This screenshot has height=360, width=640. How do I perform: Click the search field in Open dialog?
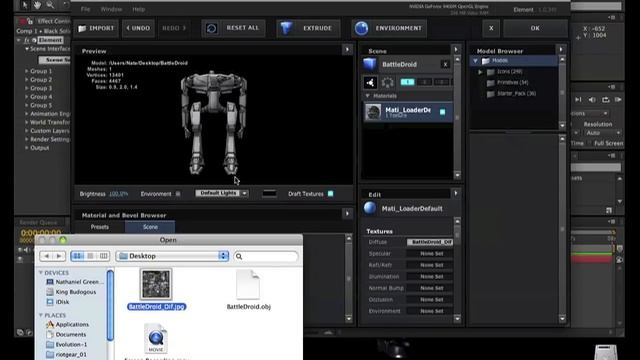click(266, 256)
